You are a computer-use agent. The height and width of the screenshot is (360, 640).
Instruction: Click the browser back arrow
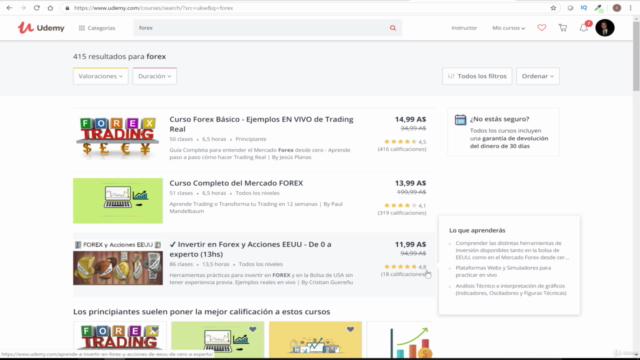[x=9, y=8]
